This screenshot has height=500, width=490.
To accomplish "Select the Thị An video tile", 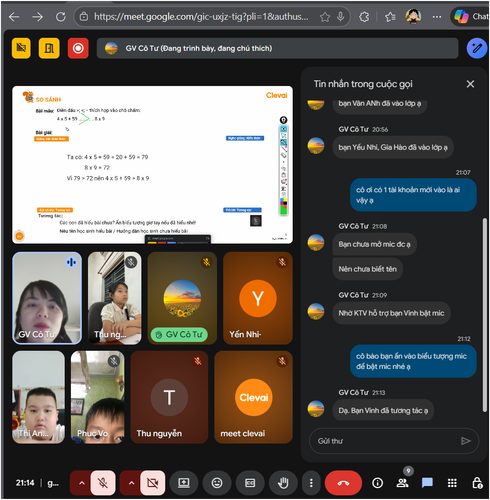I will [39, 397].
